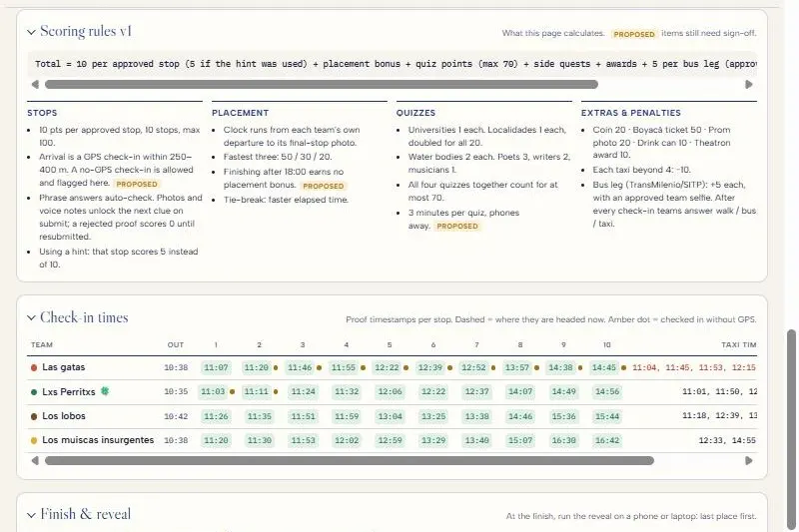The width and height of the screenshot is (799, 532).
Task: Click Los muiscas insurgentes stop 10 time 16:42
Action: 607,440
